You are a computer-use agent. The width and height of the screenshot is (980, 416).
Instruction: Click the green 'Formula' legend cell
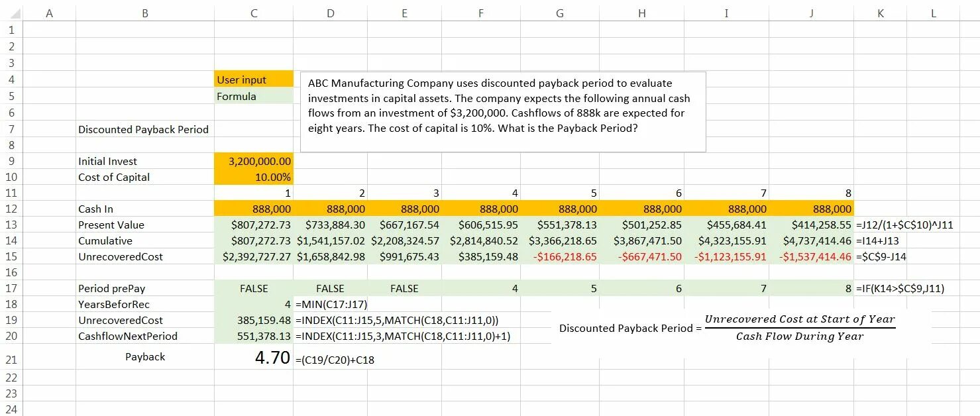(253, 96)
